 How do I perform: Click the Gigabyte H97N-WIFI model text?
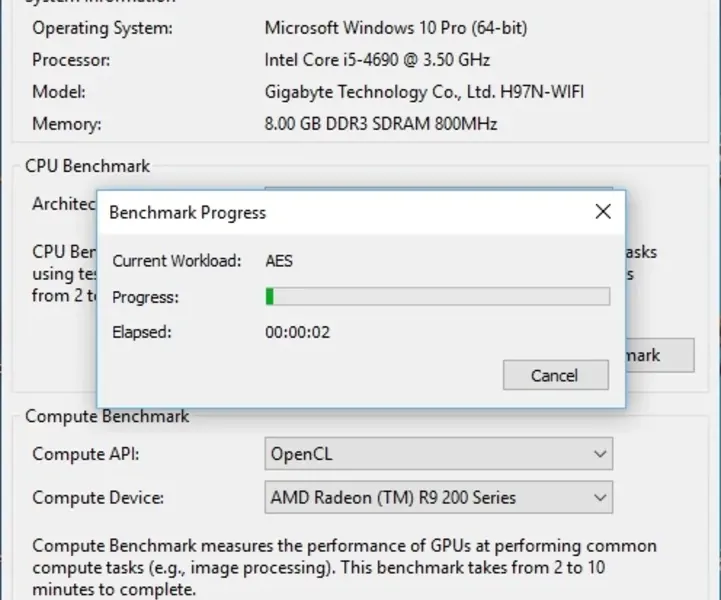424,92
